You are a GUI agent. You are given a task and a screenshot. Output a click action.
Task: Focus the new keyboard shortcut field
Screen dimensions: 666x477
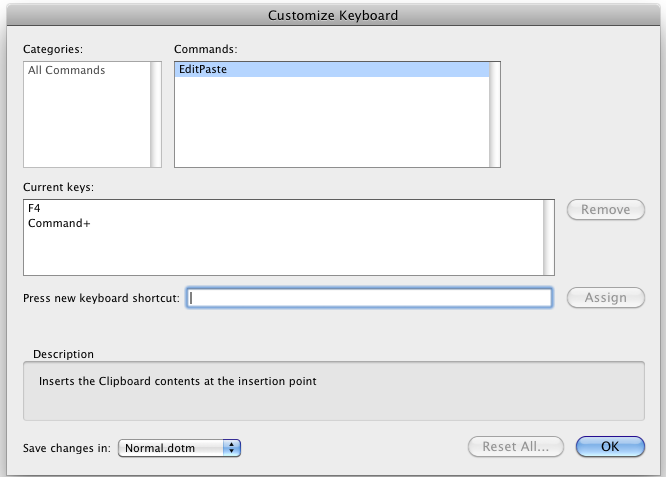tap(370, 298)
